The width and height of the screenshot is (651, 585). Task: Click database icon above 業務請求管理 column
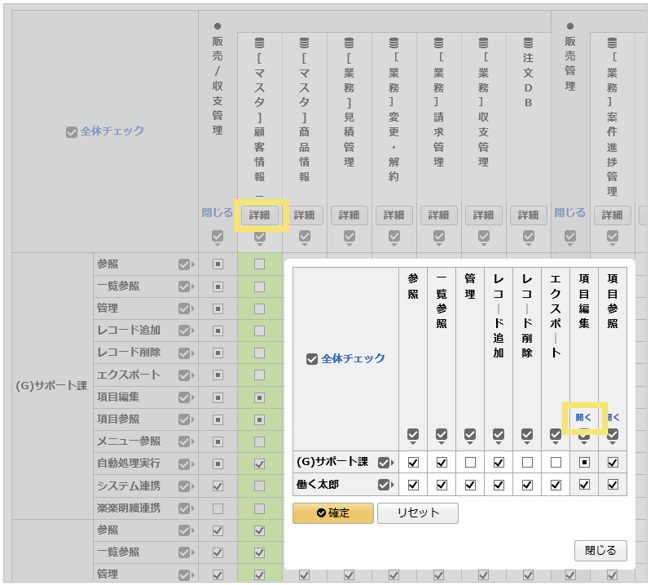click(x=438, y=43)
